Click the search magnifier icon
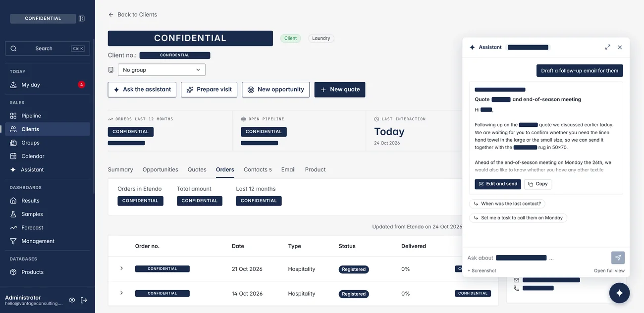This screenshot has width=644, height=313. (13, 49)
